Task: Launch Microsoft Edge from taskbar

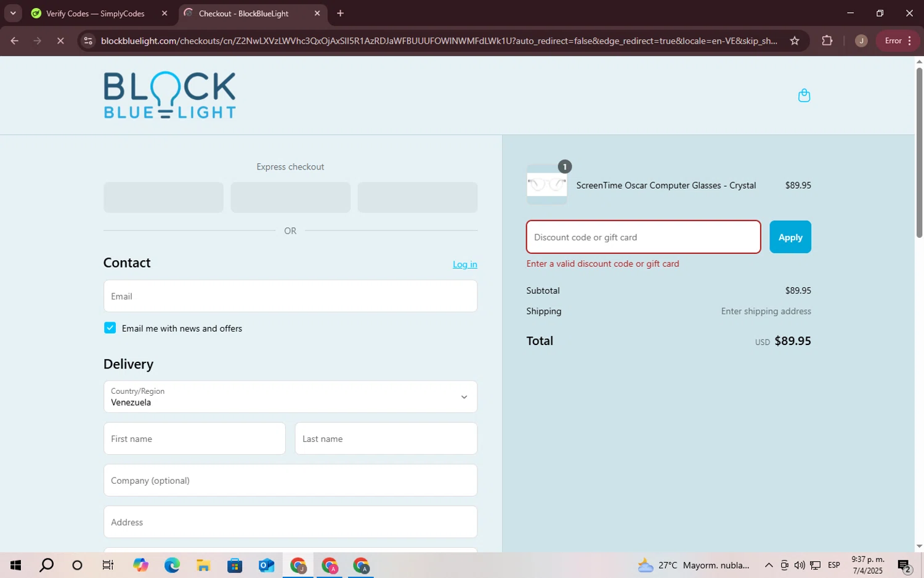Action: tap(172, 565)
